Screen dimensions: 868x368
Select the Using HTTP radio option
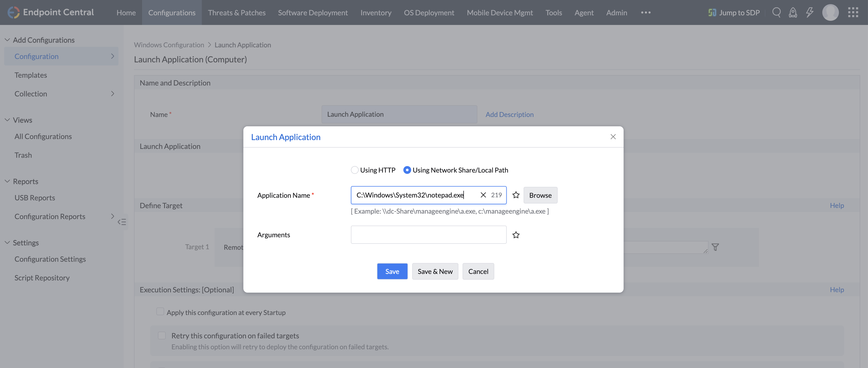355,170
